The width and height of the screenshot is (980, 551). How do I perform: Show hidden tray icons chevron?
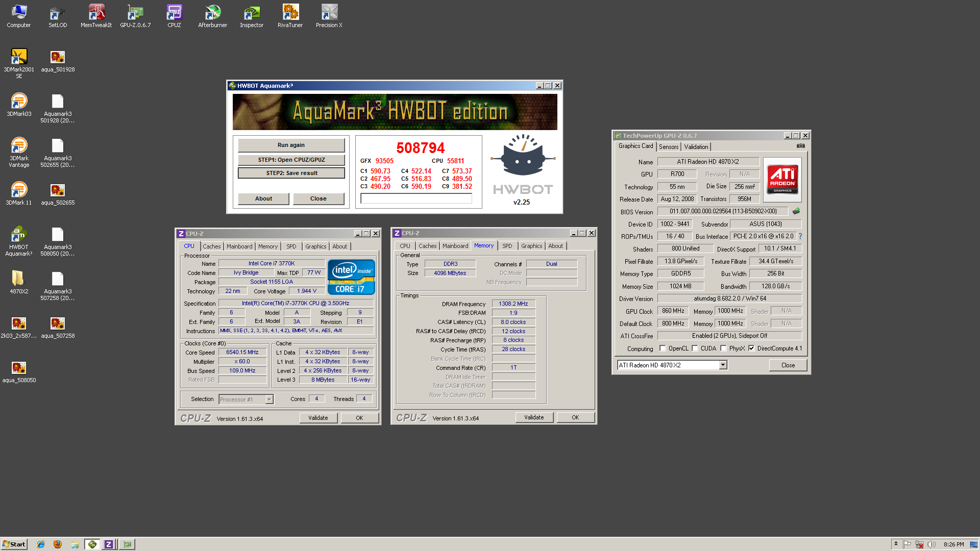(896, 544)
